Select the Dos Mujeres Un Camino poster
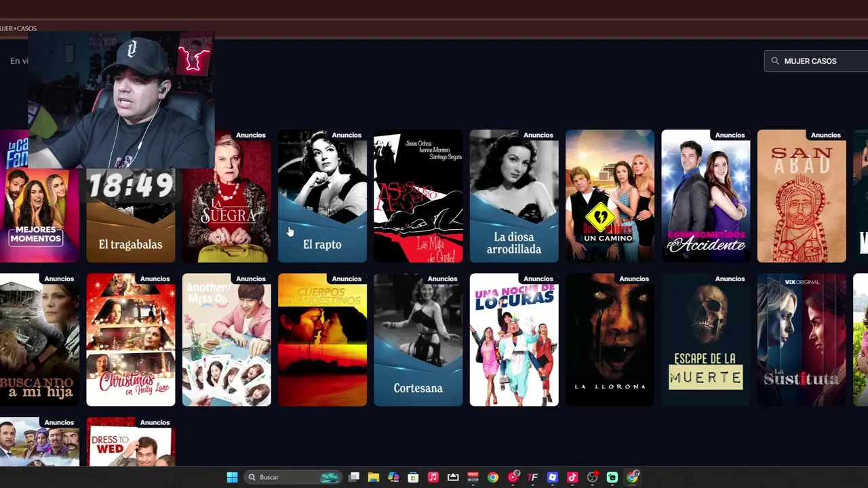This screenshot has height=488, width=868. click(610, 197)
